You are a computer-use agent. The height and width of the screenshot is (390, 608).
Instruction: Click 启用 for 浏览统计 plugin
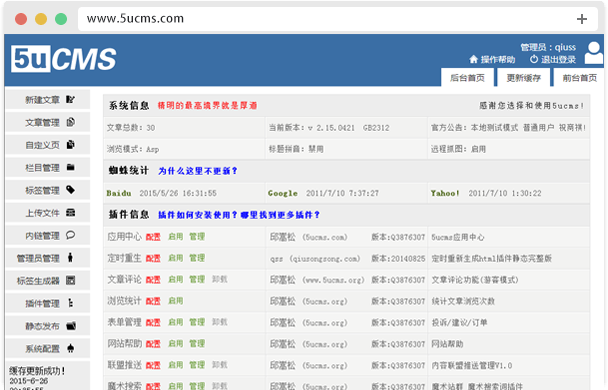point(175,300)
